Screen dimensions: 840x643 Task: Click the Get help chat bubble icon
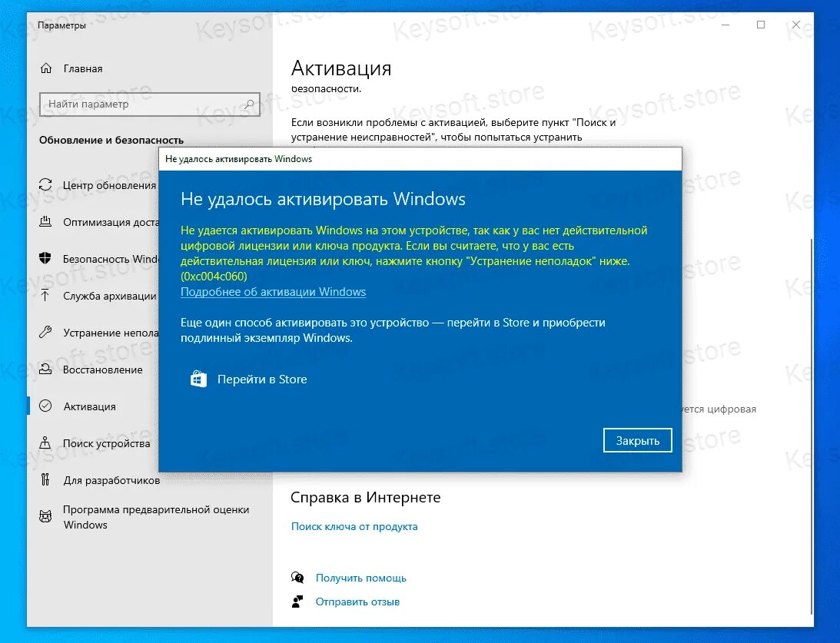[297, 578]
